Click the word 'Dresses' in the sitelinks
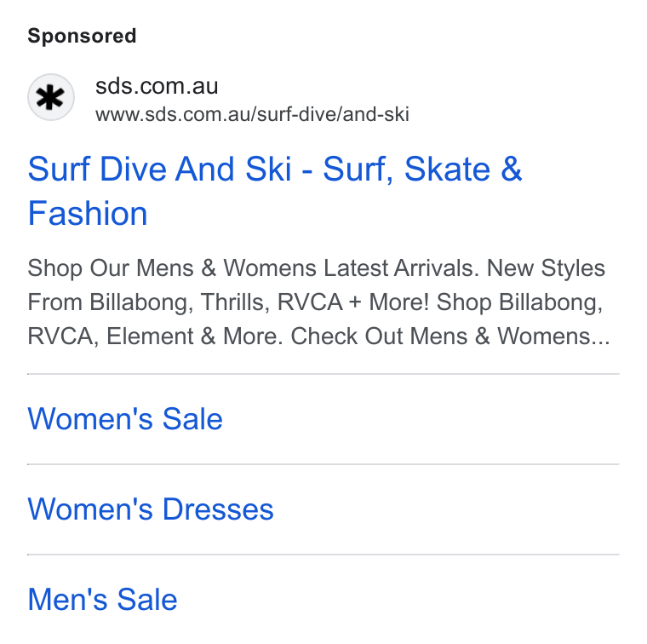The image size is (647, 644). pyautogui.click(x=218, y=509)
